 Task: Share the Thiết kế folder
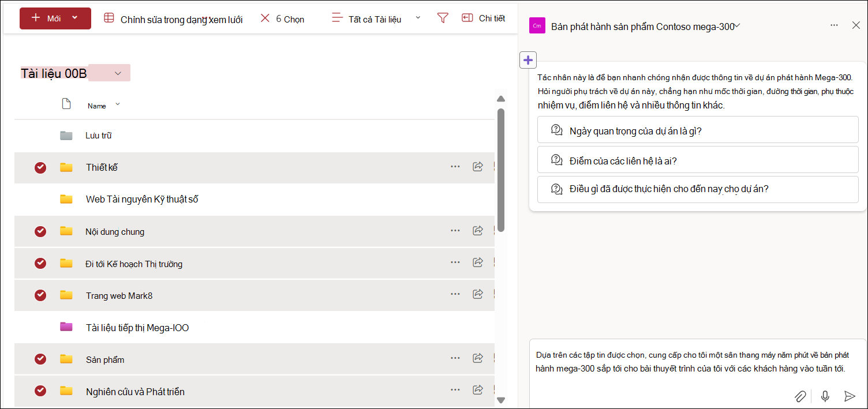(x=478, y=167)
